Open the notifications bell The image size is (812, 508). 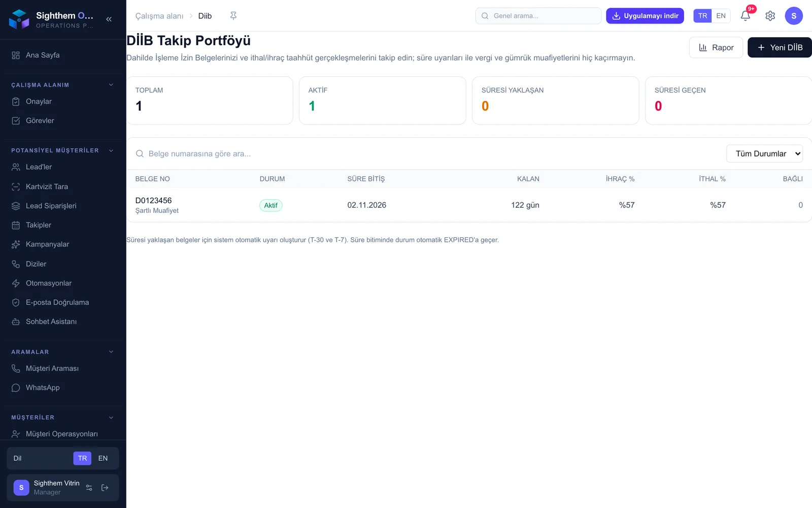pos(745,16)
